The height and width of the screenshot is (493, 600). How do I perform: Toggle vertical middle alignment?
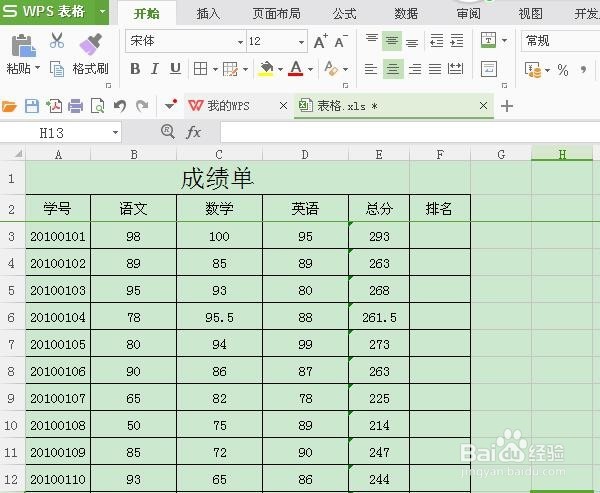click(392, 41)
